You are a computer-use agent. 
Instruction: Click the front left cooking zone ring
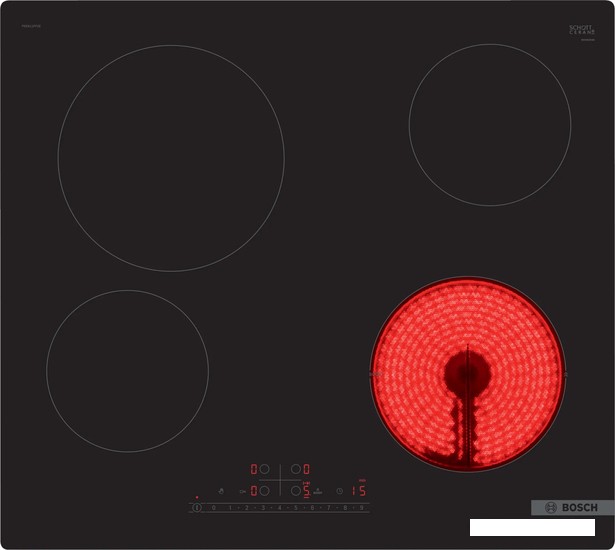click(127, 371)
